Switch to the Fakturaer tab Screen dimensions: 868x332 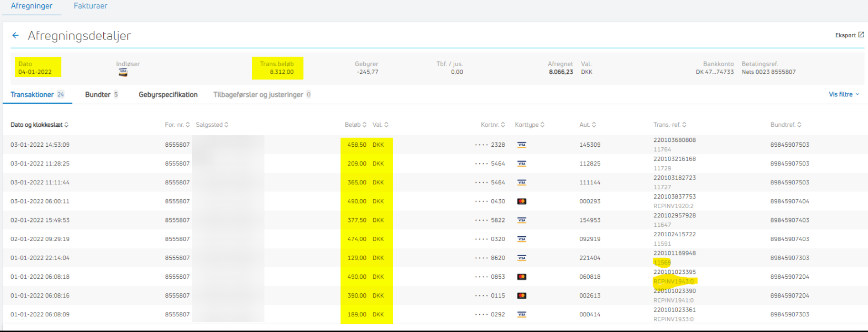[x=90, y=6]
